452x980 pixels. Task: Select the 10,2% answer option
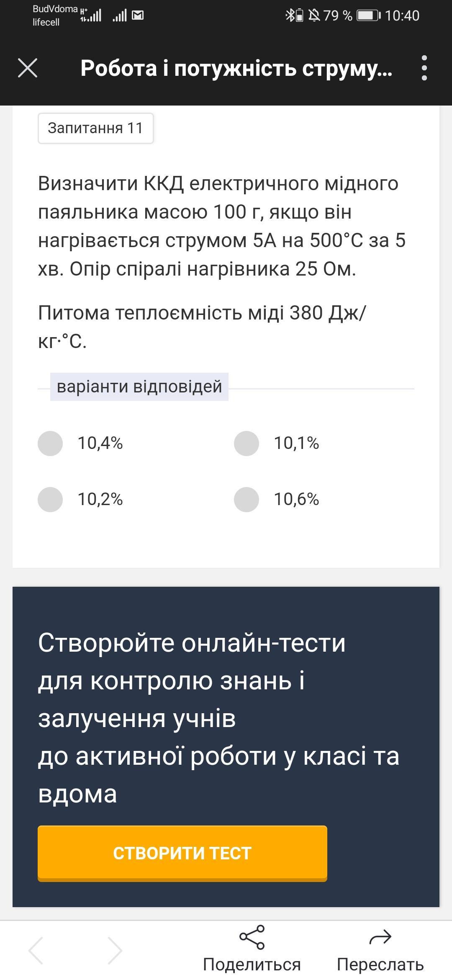(50, 500)
